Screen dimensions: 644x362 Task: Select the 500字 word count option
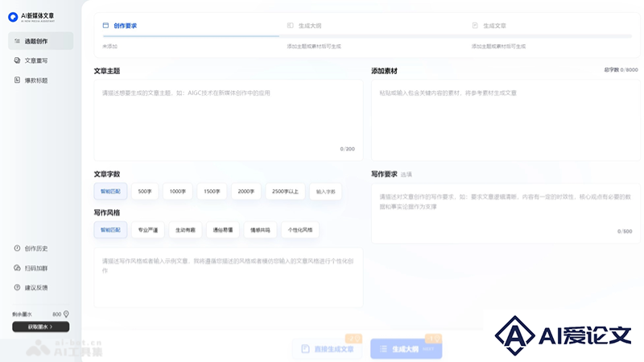[x=145, y=191]
